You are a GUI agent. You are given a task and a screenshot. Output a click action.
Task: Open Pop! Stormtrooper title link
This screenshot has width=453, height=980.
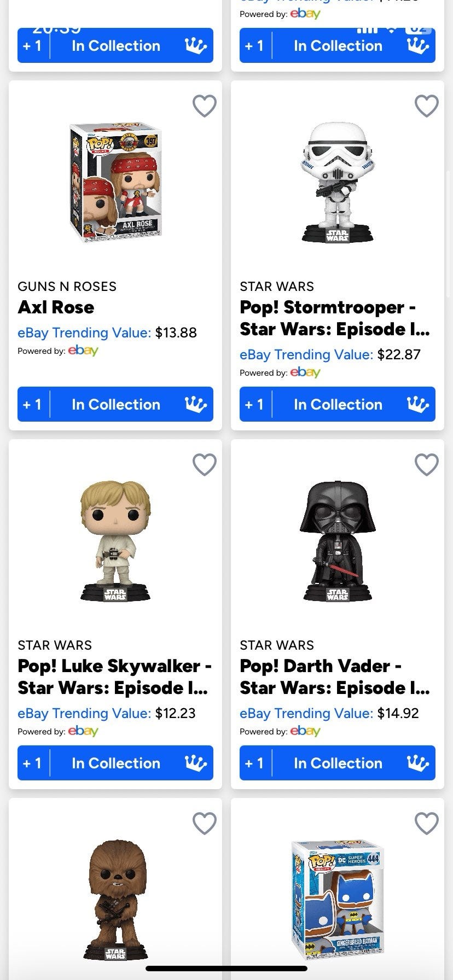(334, 318)
